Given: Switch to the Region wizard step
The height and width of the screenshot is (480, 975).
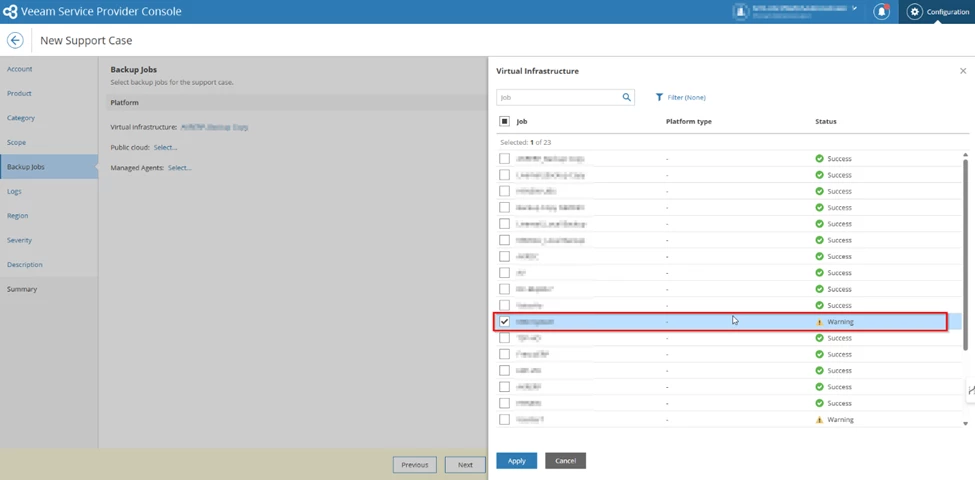Looking at the screenshot, I should click(17, 216).
